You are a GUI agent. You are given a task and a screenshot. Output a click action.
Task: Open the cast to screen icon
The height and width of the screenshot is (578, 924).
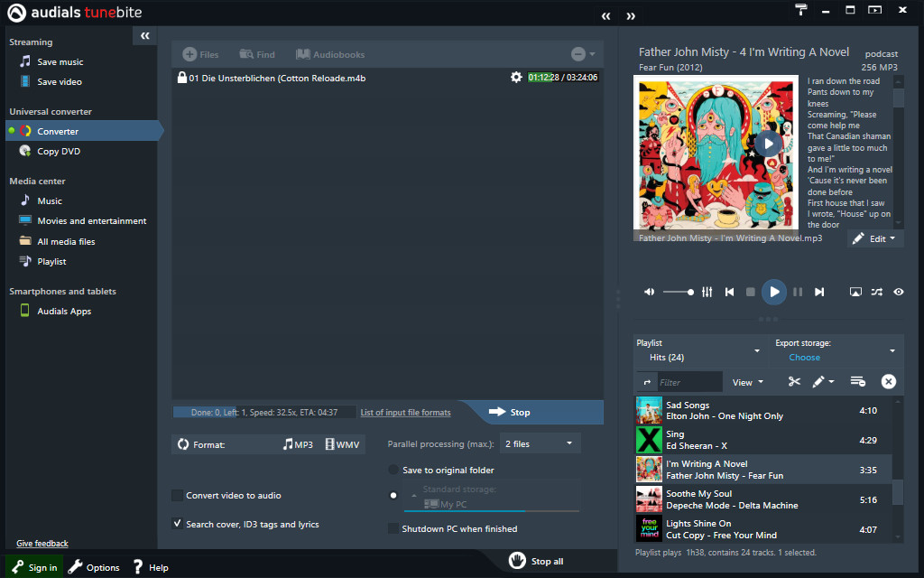[x=855, y=292]
